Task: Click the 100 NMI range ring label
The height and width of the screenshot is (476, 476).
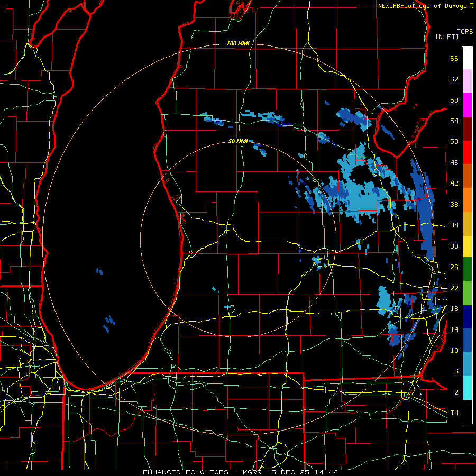Action: 238,44
